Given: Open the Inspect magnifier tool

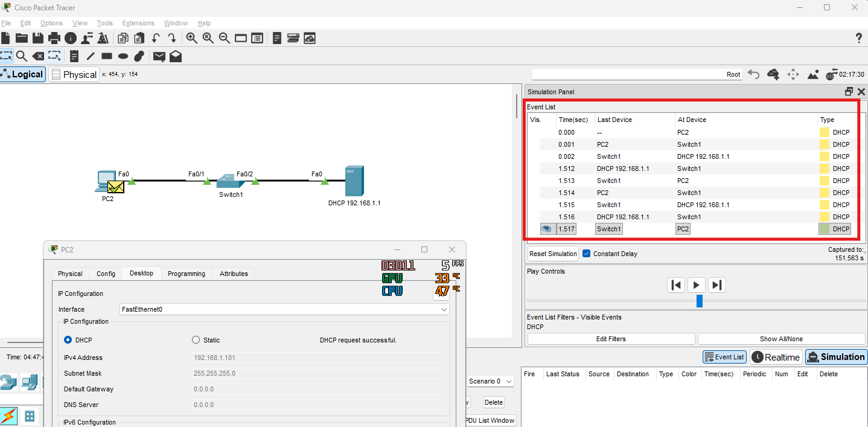Looking at the screenshot, I should click(x=22, y=56).
